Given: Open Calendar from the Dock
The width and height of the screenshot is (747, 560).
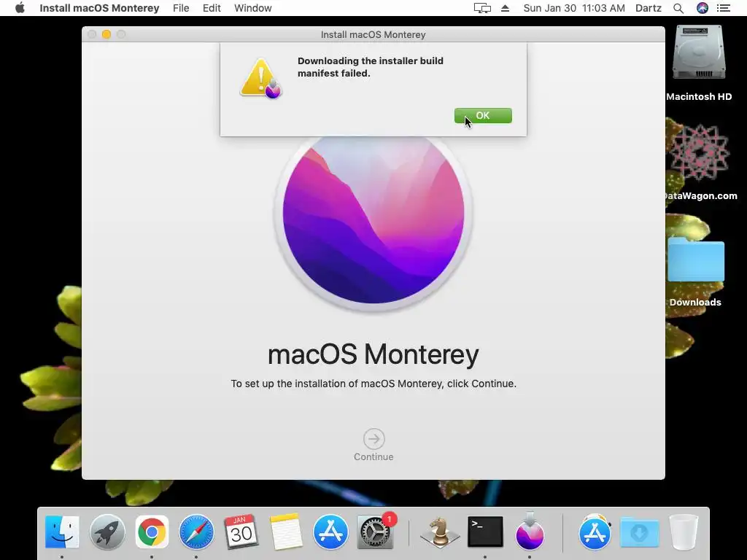Looking at the screenshot, I should (x=241, y=532).
